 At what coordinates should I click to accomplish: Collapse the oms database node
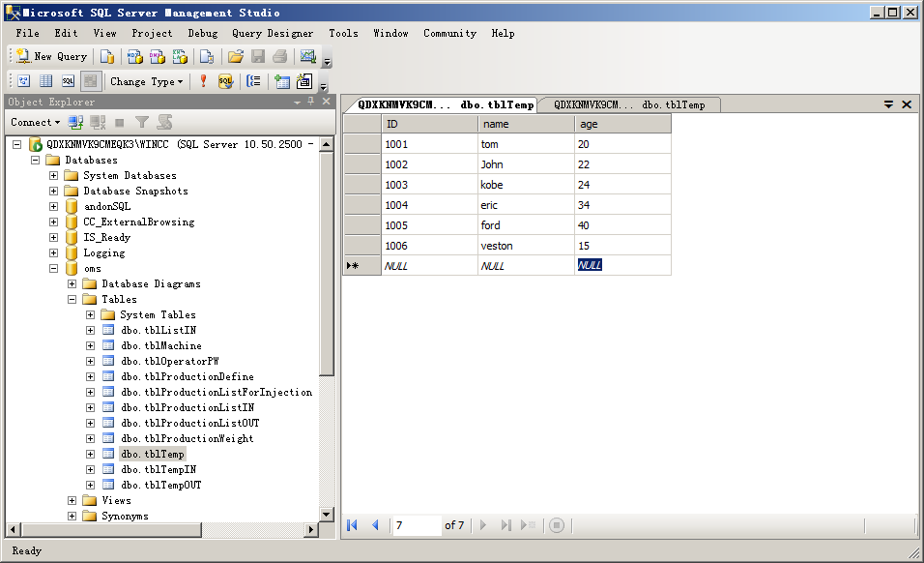click(53, 268)
